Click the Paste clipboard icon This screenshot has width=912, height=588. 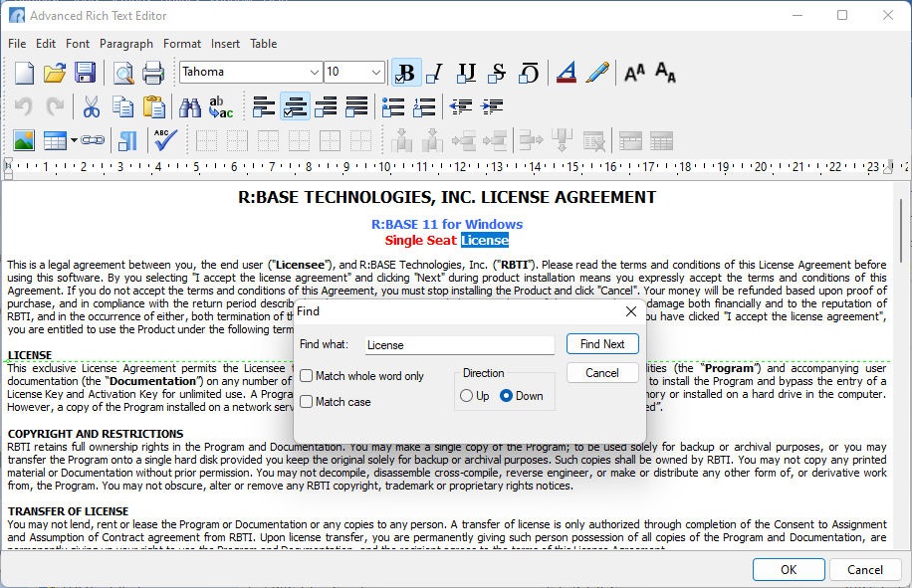(x=154, y=106)
